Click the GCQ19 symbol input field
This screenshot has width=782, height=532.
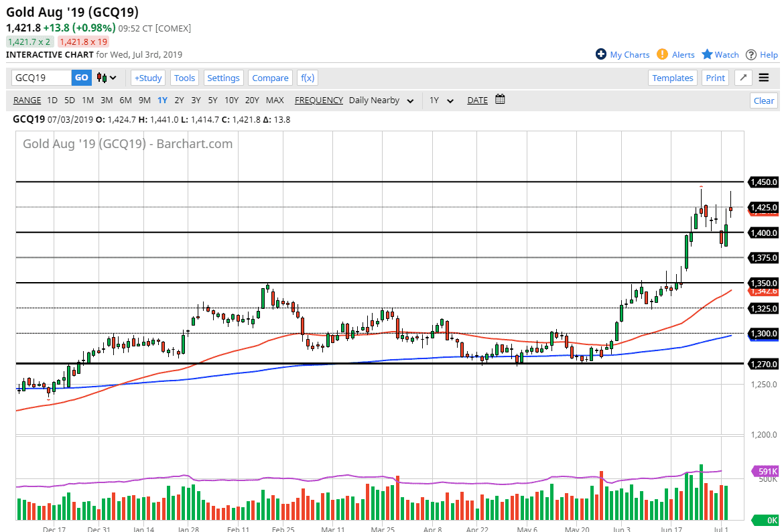pyautogui.click(x=42, y=78)
